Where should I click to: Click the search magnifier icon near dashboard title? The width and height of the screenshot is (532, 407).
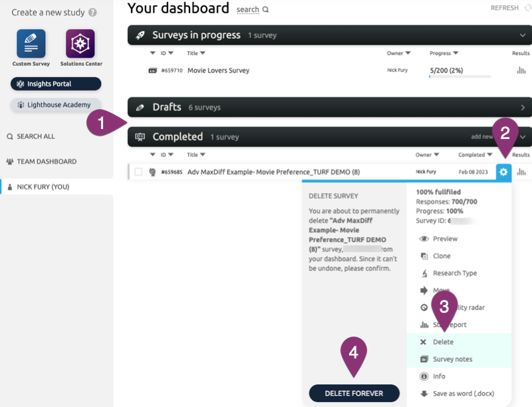266,10
